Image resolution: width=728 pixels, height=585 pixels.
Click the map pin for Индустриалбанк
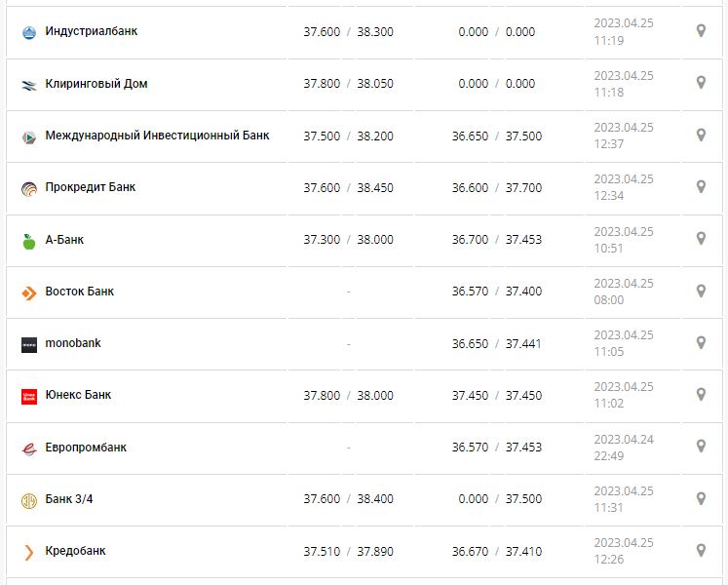[x=701, y=31]
